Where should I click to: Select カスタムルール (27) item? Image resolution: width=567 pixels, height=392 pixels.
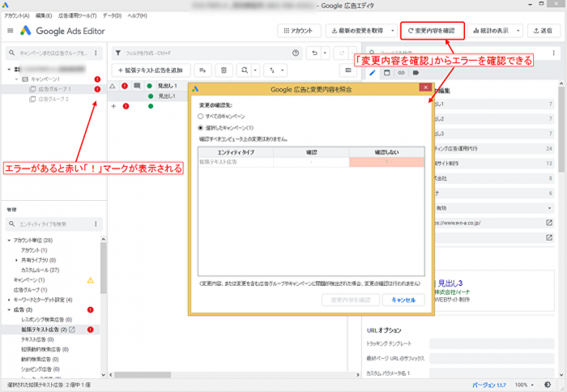coord(40,271)
